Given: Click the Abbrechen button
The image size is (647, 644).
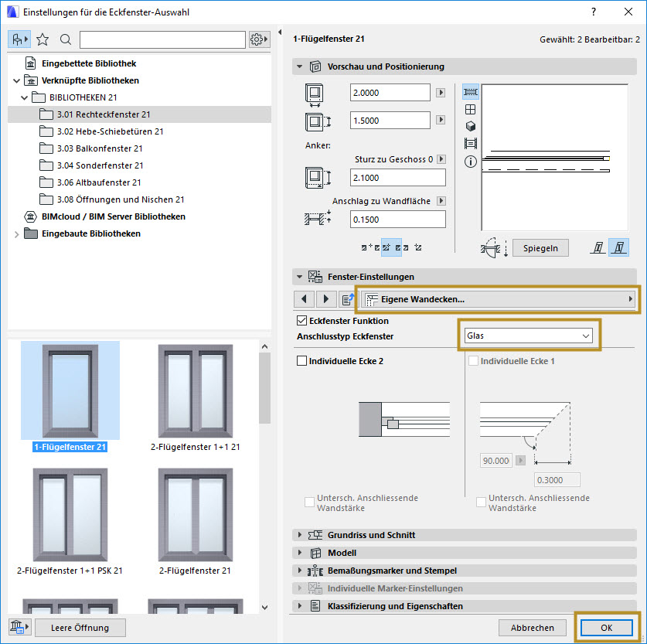Looking at the screenshot, I should (533, 628).
